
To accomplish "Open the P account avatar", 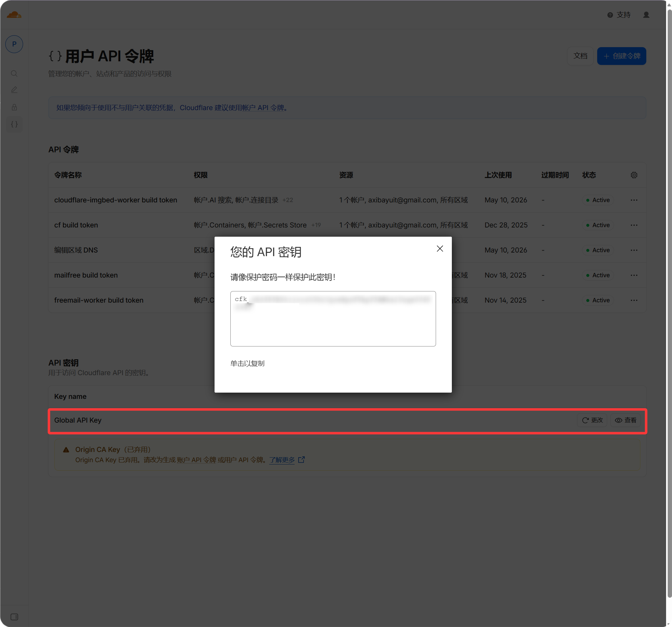I will click(14, 44).
